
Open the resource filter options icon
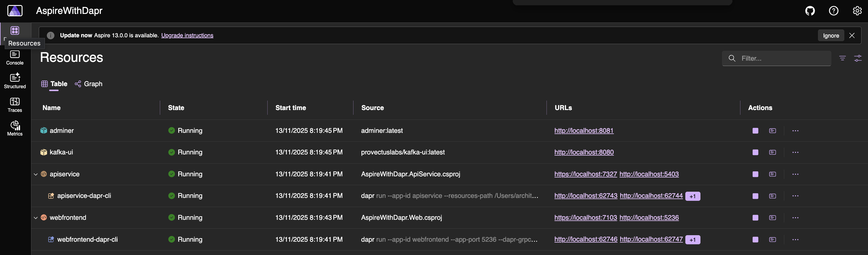tap(842, 58)
